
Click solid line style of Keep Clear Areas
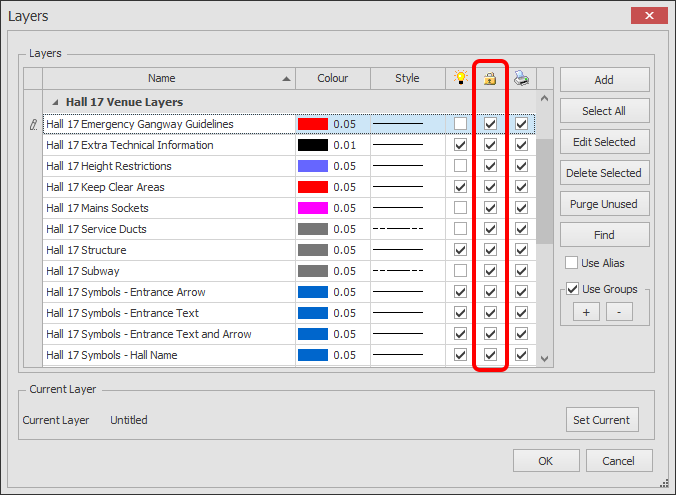398,187
